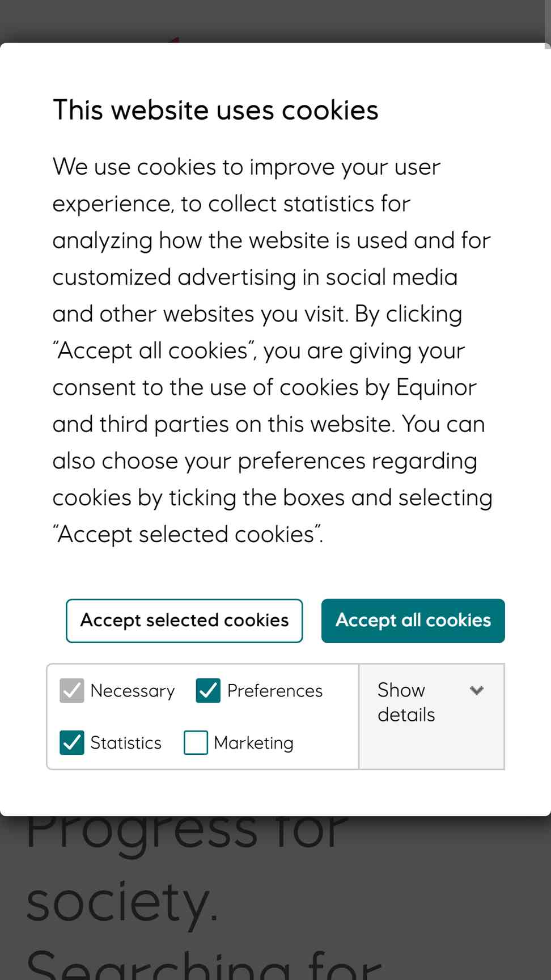Click the red Equinor logo fragment above the dialog
The height and width of the screenshot is (980, 551).
(175, 40)
